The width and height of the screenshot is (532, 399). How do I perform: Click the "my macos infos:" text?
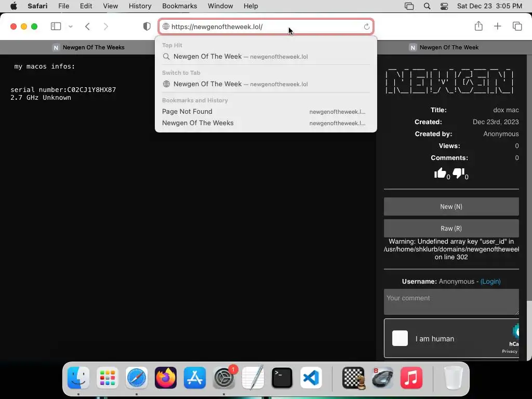click(x=45, y=66)
